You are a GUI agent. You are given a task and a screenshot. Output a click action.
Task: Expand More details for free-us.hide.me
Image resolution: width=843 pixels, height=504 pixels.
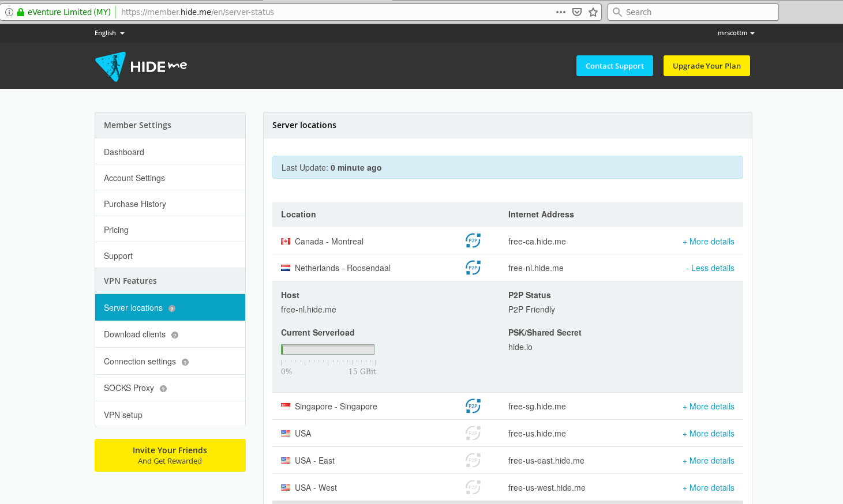coord(709,434)
